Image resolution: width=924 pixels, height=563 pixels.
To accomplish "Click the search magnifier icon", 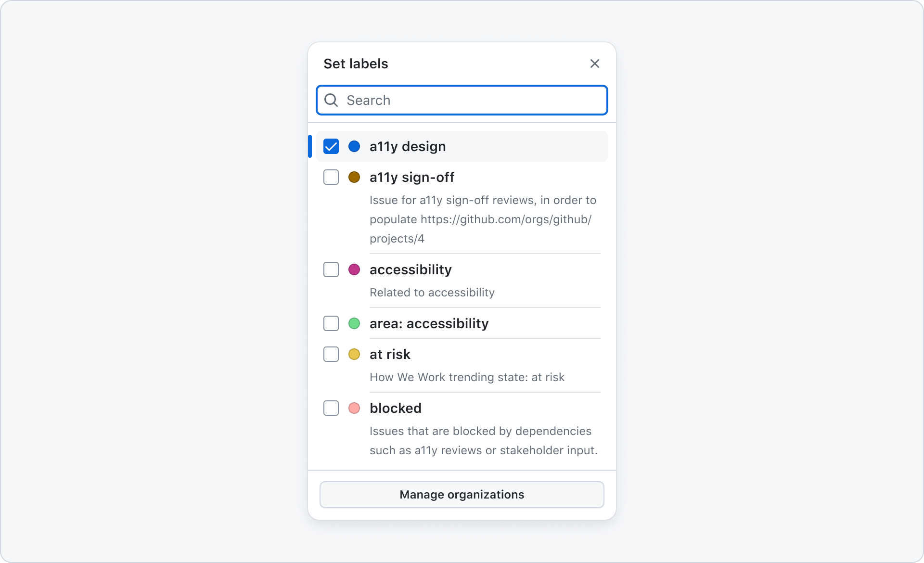I will tap(331, 100).
